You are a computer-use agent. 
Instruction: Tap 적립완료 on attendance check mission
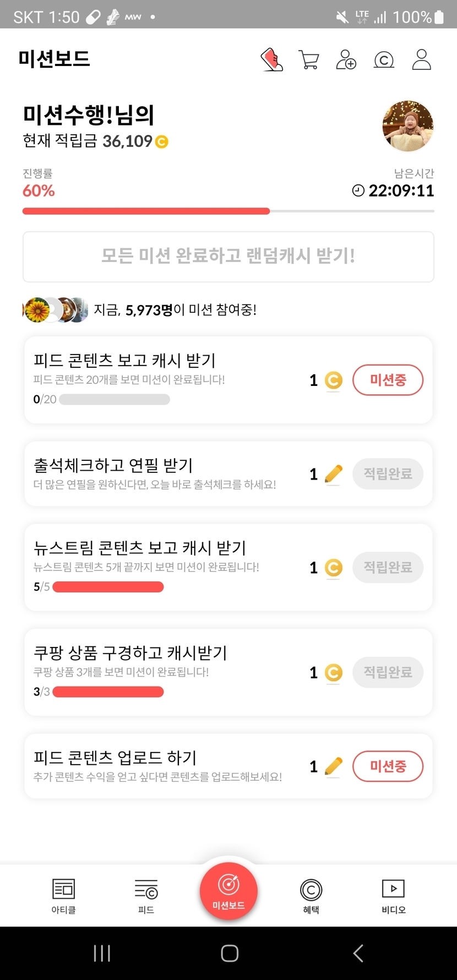(388, 474)
